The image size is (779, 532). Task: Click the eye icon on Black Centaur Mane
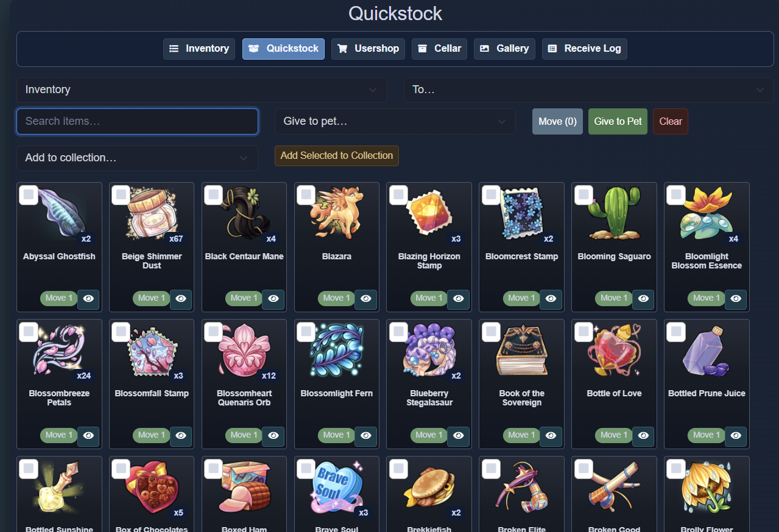click(x=273, y=298)
